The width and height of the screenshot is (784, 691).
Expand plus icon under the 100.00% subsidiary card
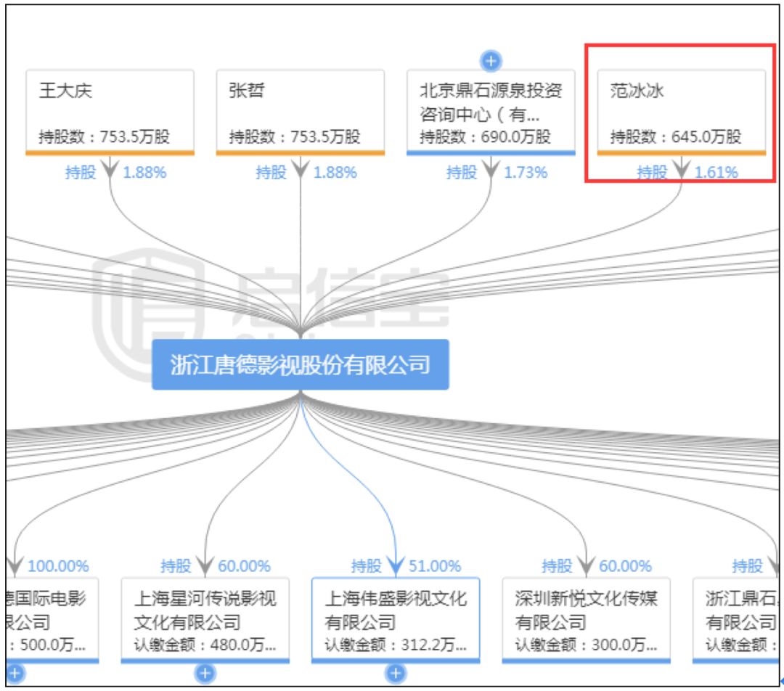pos(15,673)
